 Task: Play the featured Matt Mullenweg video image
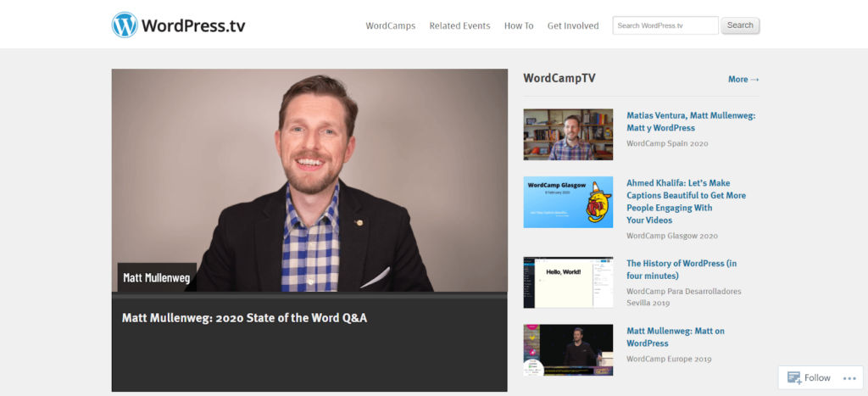(309, 180)
